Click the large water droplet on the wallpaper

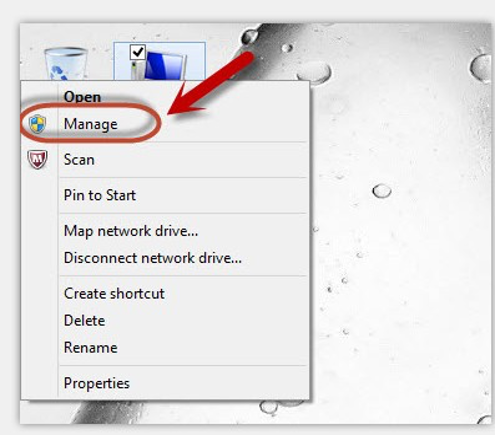click(314, 73)
